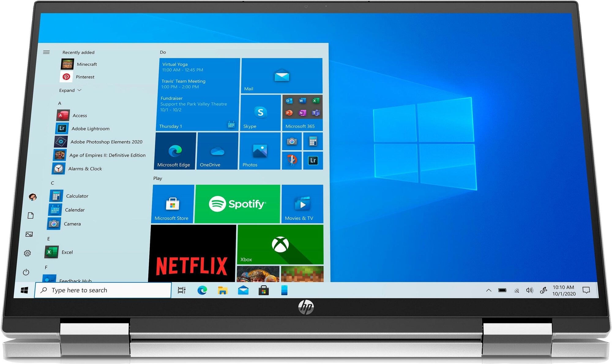Open the OneDrive tile

coord(217,151)
